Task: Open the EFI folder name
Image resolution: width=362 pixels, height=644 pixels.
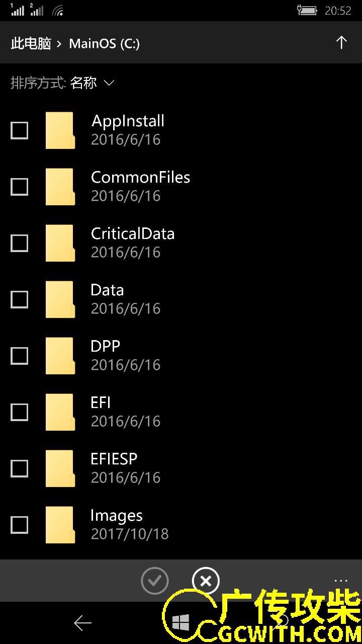Action: [x=101, y=403]
